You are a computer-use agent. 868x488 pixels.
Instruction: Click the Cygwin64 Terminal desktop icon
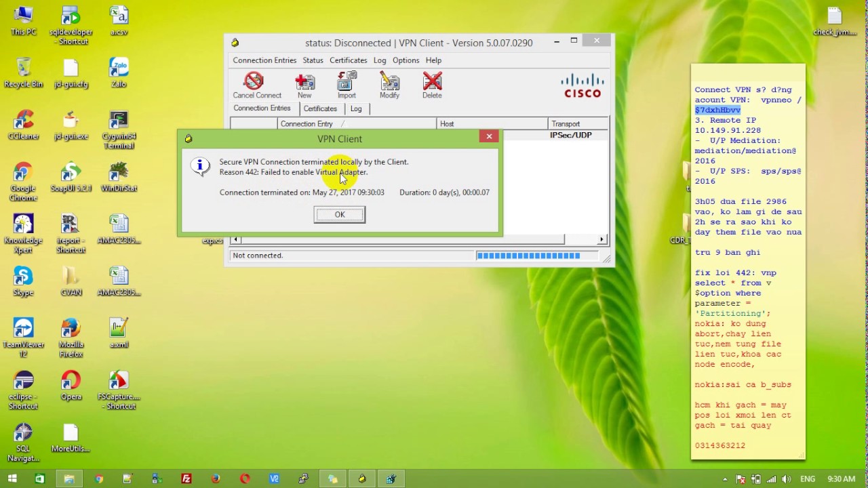pos(119,129)
